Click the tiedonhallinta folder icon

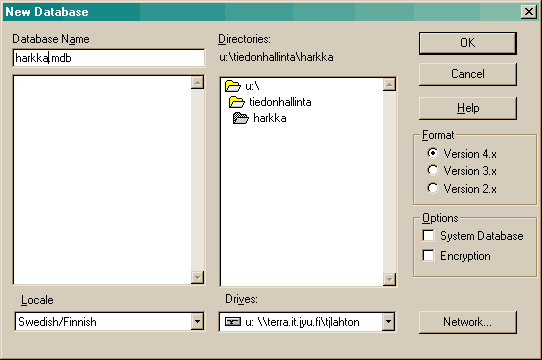(237, 102)
